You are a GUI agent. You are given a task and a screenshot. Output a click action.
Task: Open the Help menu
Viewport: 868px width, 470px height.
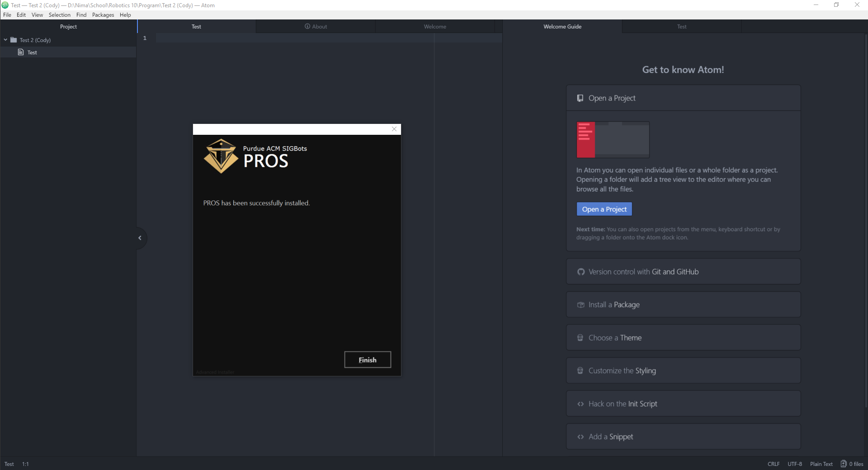coord(125,15)
